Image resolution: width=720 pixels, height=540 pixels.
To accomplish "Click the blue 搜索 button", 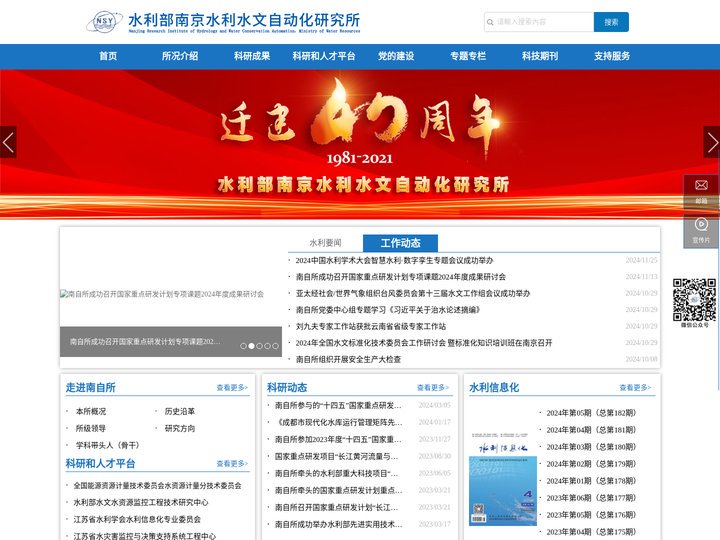I will coord(611,22).
